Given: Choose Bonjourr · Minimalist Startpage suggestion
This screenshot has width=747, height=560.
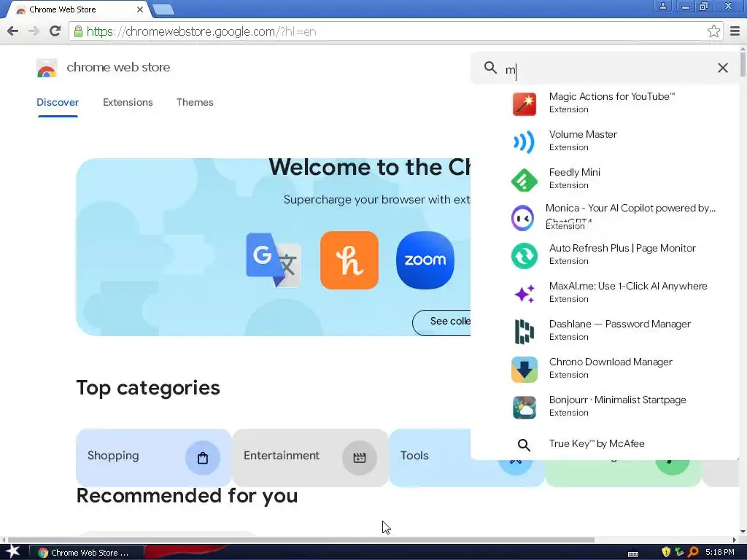Looking at the screenshot, I should [x=617, y=400].
